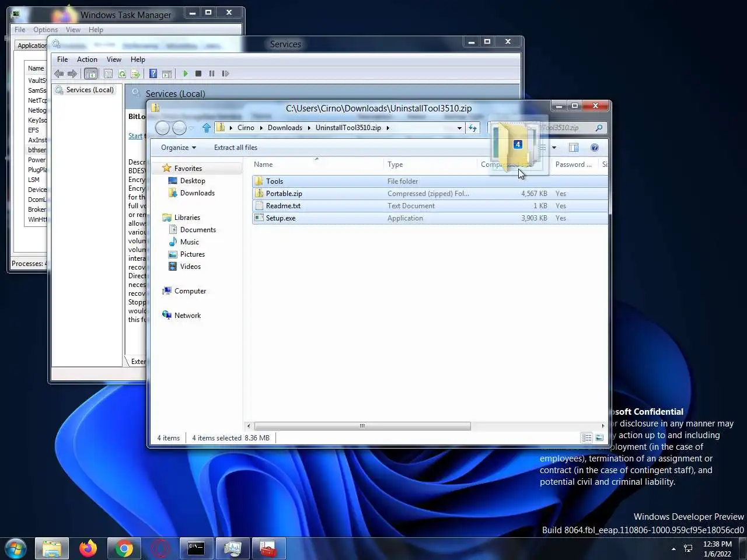The image size is (747, 560).
Task: Select the Portable.zip file
Action: [430, 194]
